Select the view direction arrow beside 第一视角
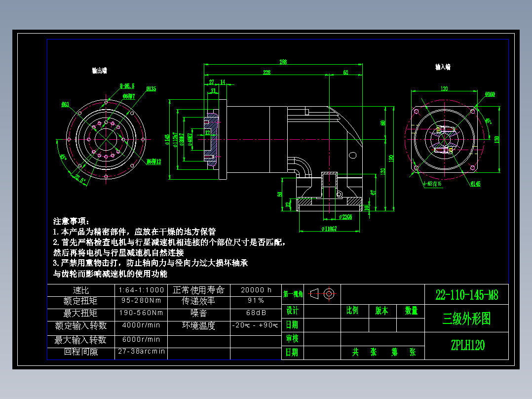Screen dimensions: 532x399 pos(314,293)
